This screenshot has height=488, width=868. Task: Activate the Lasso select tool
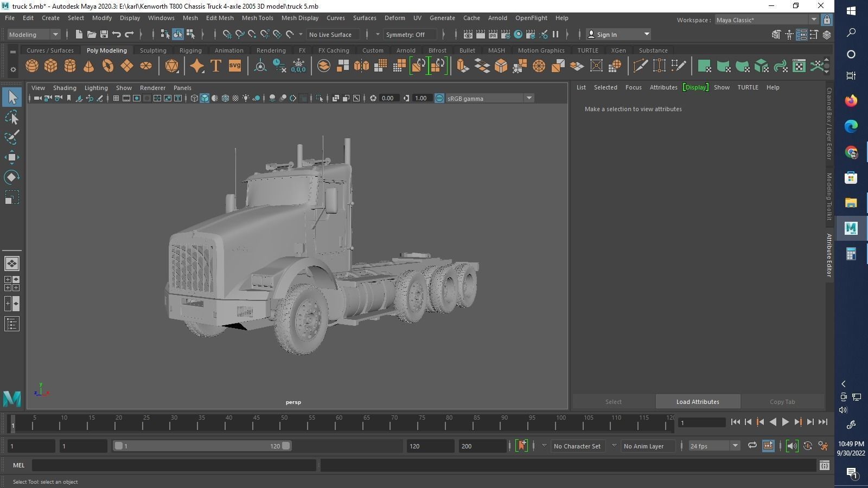pyautogui.click(x=12, y=117)
